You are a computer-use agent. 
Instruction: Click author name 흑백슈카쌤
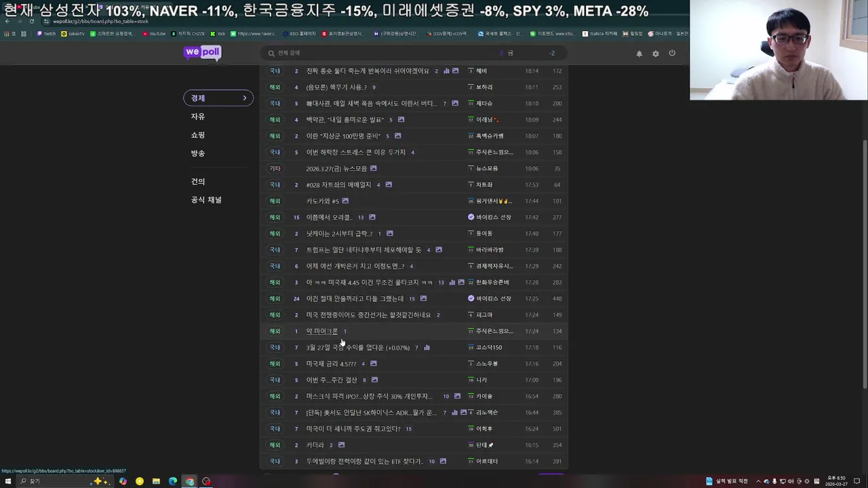(490, 136)
